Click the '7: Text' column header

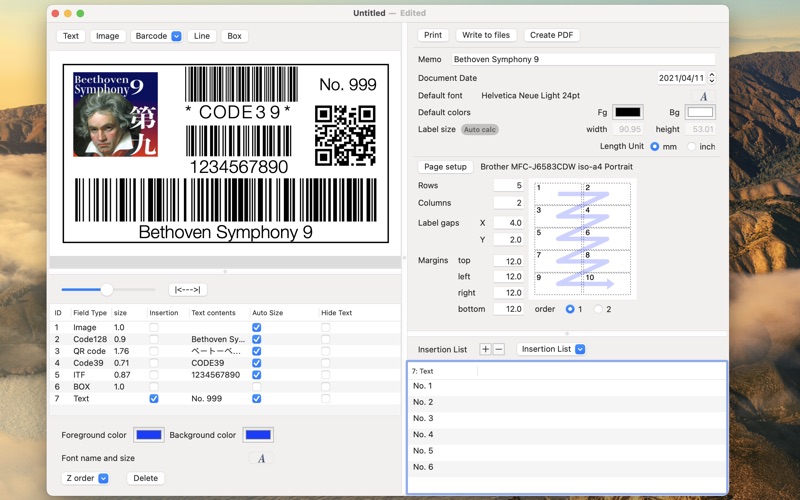pyautogui.click(x=443, y=371)
